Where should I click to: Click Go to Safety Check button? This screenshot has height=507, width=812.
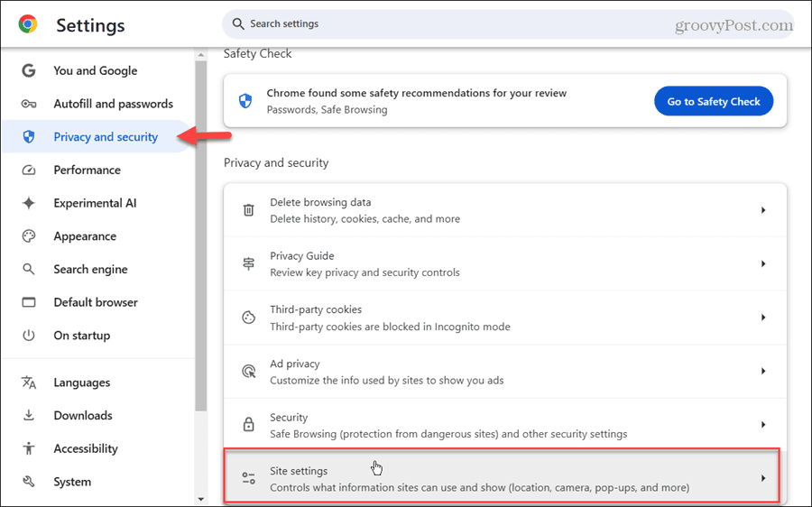[714, 101]
